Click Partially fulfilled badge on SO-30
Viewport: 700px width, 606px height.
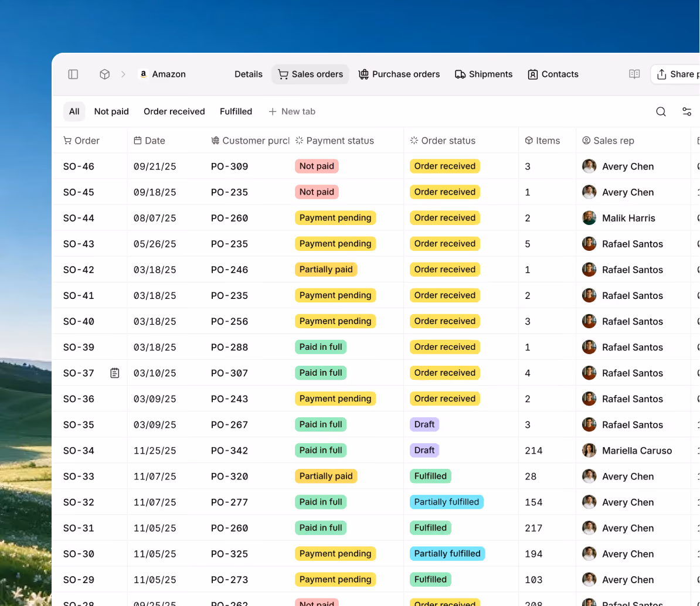click(x=447, y=554)
